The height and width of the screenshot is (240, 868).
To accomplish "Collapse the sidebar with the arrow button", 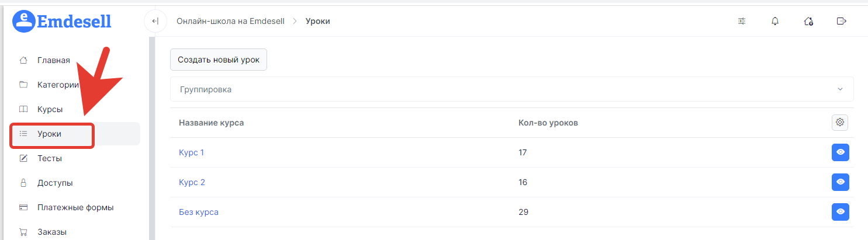I will click(155, 22).
